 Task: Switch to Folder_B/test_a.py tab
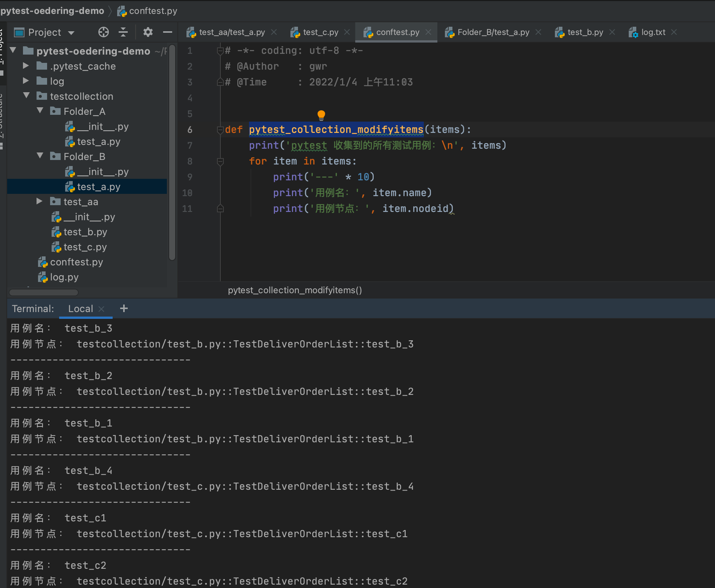point(493,32)
